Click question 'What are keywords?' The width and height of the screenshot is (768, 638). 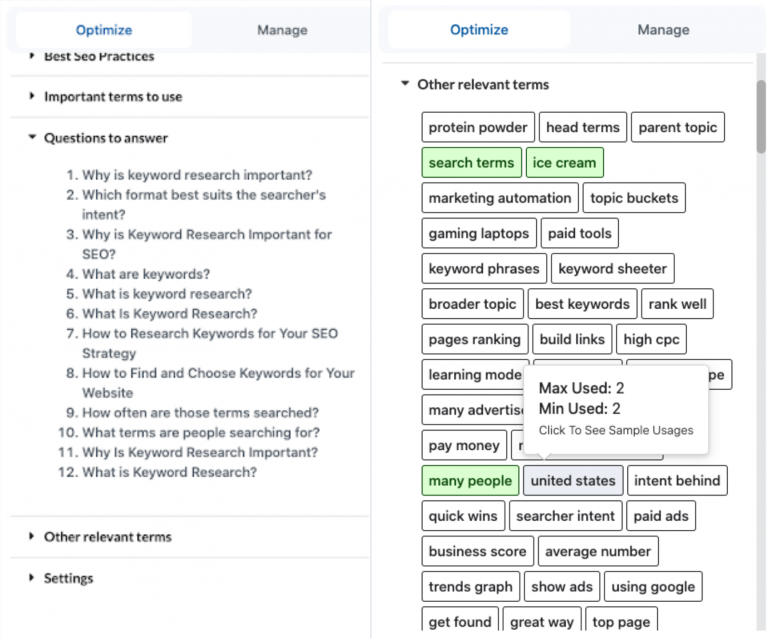[146, 274]
